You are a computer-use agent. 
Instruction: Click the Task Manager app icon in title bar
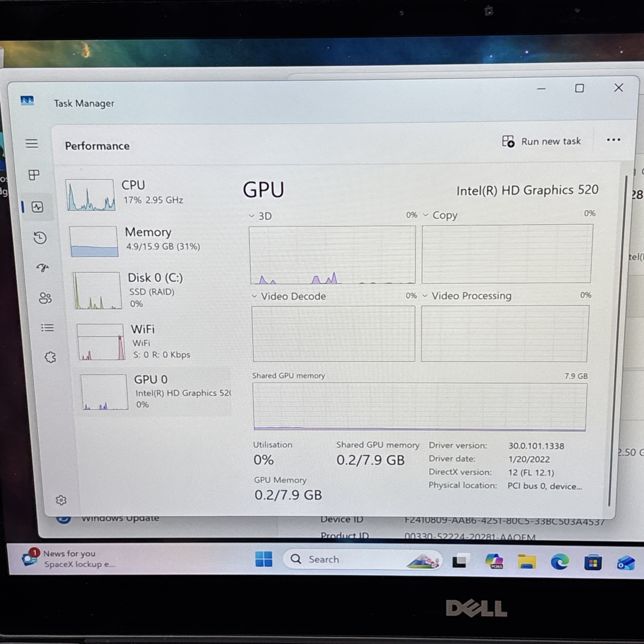pos(27,101)
